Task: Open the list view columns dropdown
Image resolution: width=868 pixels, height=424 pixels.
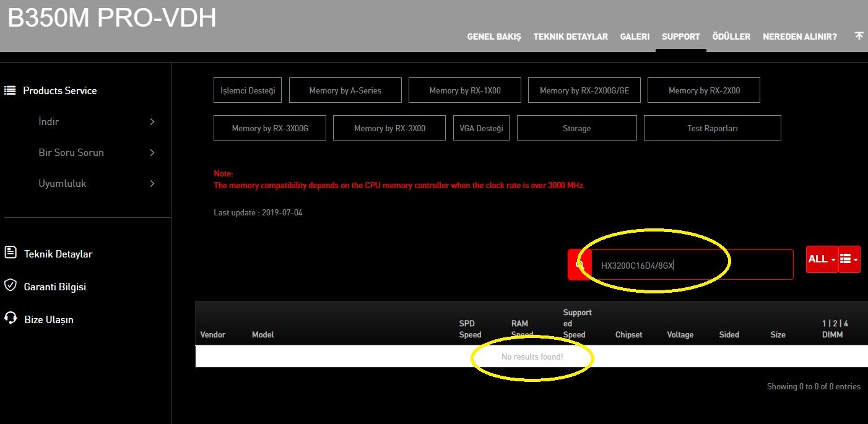Action: point(849,259)
